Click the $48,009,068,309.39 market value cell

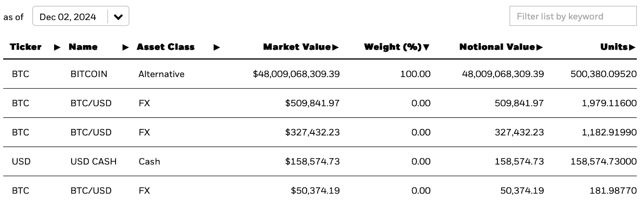pos(296,74)
